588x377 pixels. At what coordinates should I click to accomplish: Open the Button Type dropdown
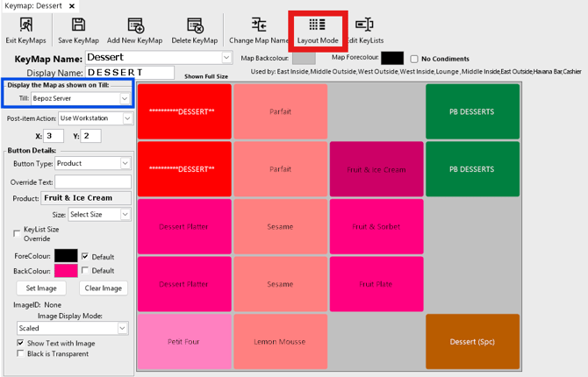pyautogui.click(x=125, y=163)
